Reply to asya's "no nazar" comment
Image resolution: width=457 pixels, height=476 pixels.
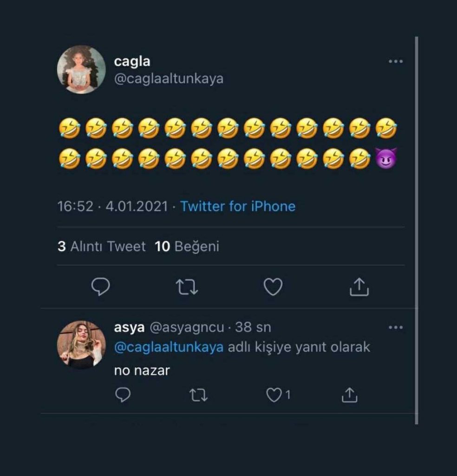123,395
